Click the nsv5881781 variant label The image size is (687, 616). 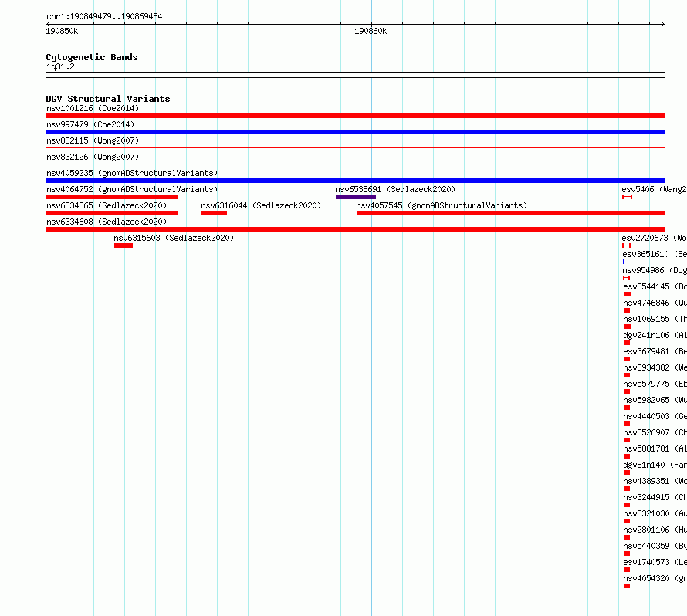click(x=655, y=448)
